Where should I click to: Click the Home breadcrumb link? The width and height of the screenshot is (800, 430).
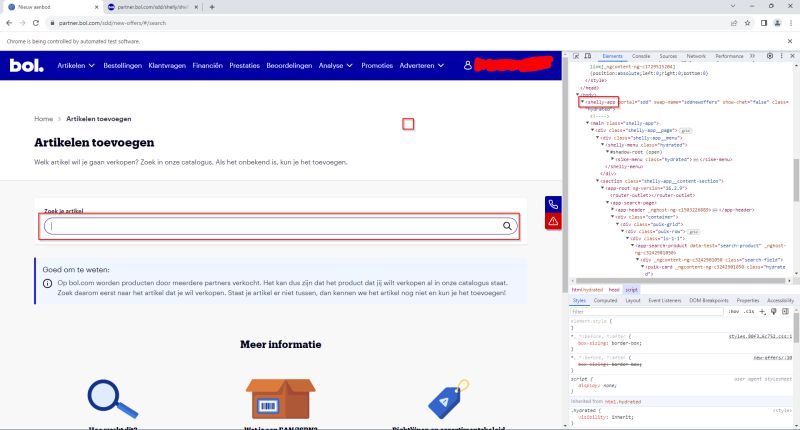tap(43, 118)
